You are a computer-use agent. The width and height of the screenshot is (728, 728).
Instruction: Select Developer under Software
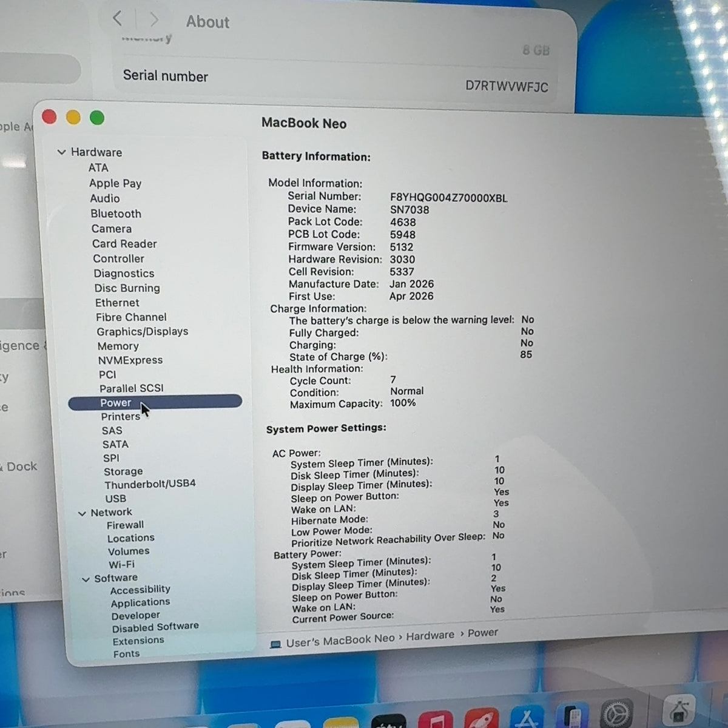tap(136, 616)
